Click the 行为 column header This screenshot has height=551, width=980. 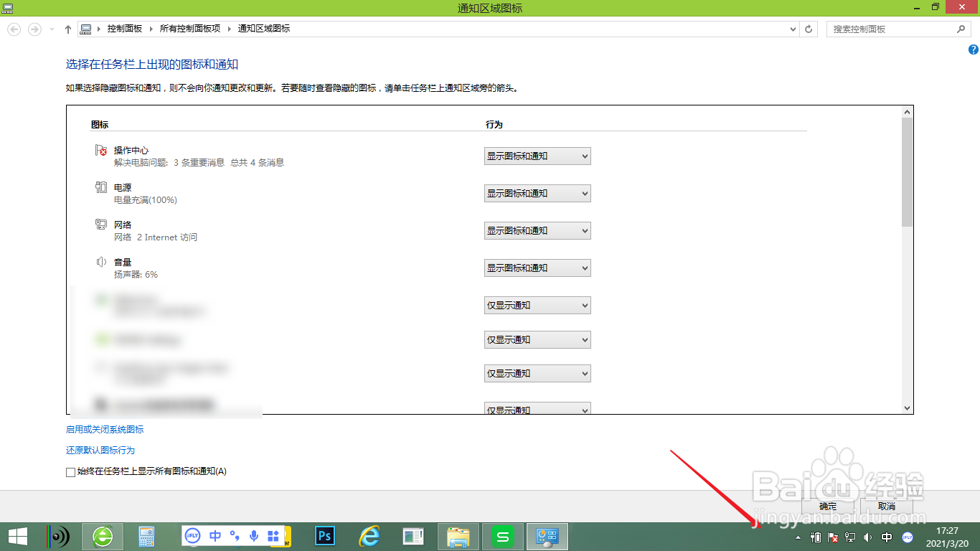click(494, 124)
